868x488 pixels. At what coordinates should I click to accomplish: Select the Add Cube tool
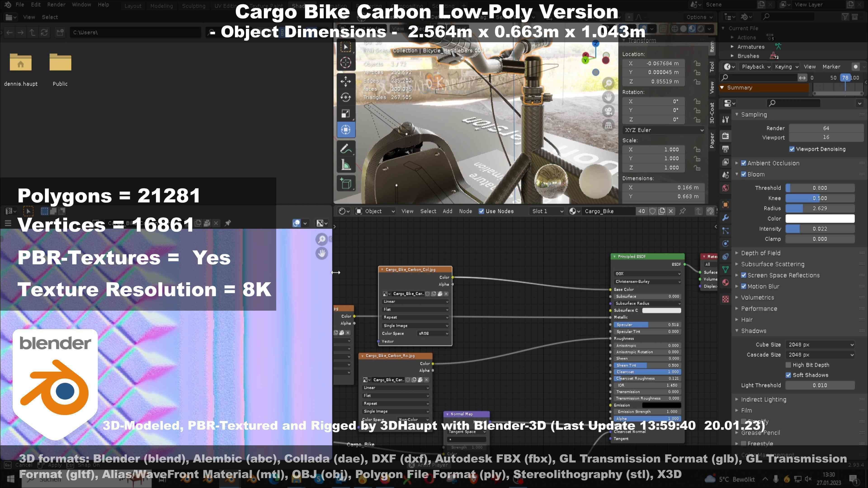346,183
